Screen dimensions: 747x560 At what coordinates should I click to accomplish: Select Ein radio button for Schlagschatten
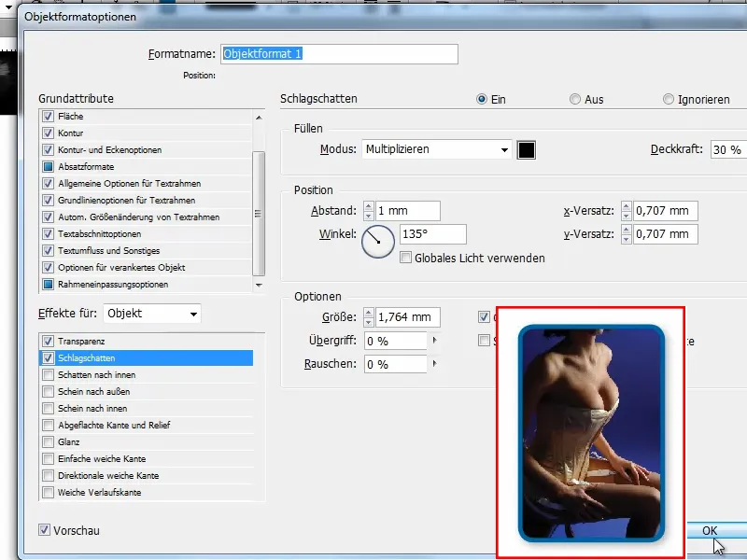[481, 99]
